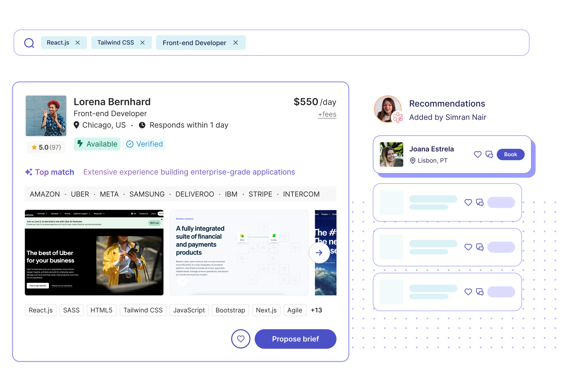Screen dimensions: 563x392
Task: Select the Tailwind CSS skill tag
Action: coord(143,310)
